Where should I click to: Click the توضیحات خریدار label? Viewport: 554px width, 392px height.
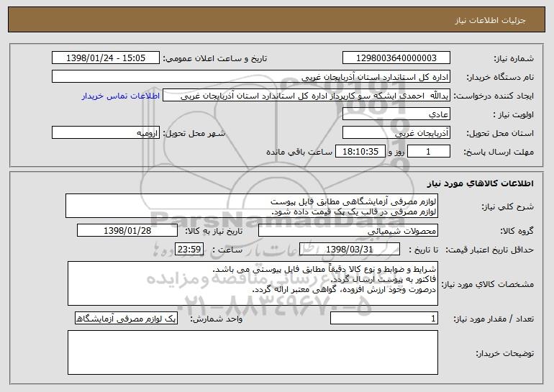(x=504, y=353)
